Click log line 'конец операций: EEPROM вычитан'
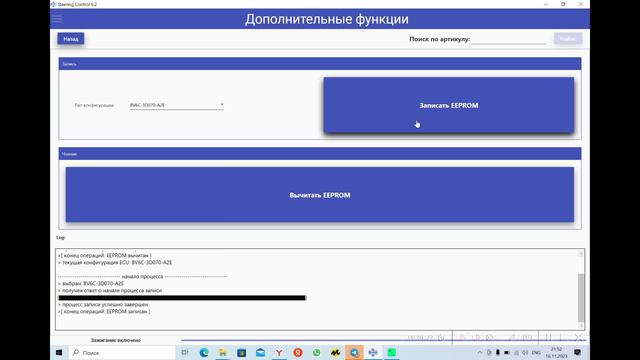Screen dimensions: 640x360 point(104,256)
